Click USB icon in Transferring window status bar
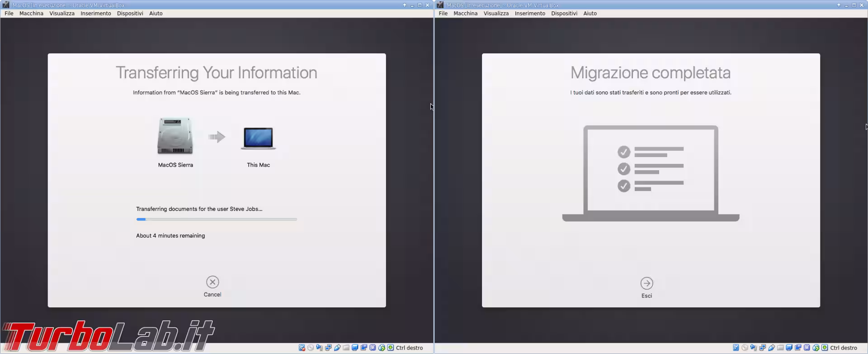 point(337,348)
